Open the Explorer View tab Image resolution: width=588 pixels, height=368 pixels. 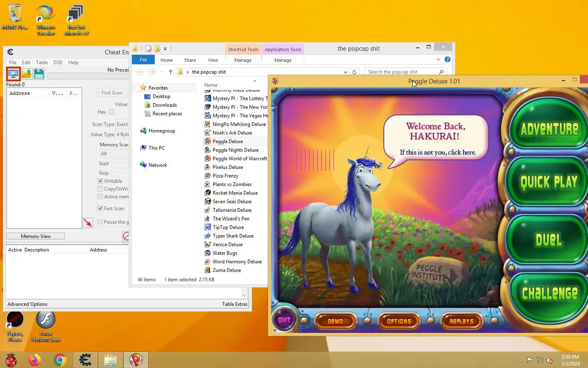pos(213,60)
